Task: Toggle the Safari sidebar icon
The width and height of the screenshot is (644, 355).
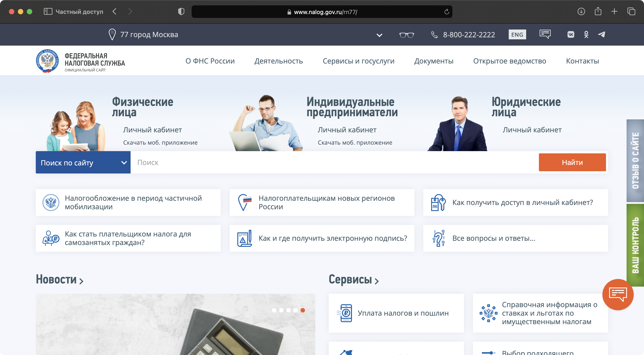Action: [48, 11]
